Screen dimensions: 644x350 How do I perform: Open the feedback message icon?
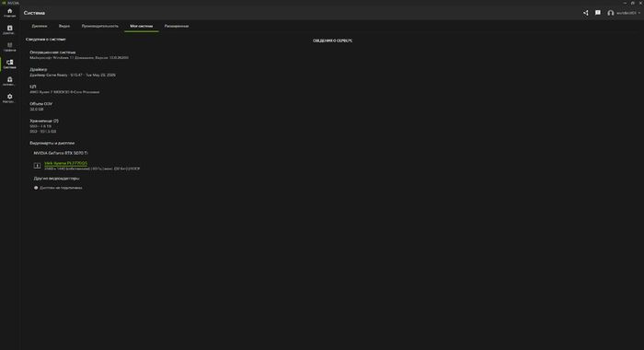(598, 13)
